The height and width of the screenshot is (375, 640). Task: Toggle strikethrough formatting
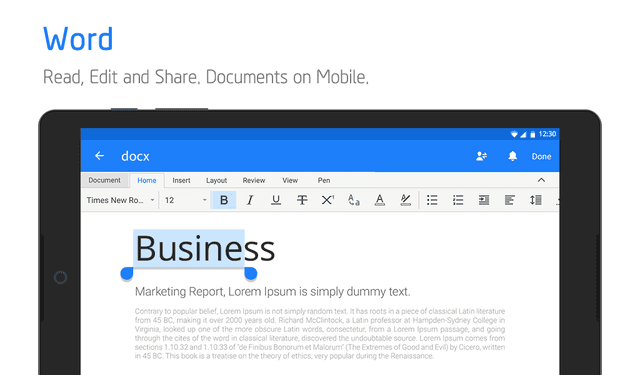302,200
